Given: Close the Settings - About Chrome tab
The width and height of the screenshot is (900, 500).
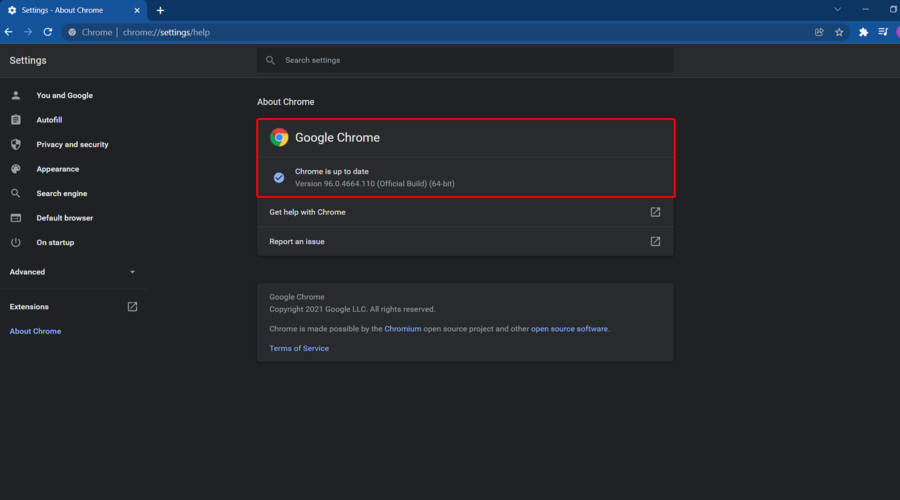Looking at the screenshot, I should pyautogui.click(x=137, y=10).
